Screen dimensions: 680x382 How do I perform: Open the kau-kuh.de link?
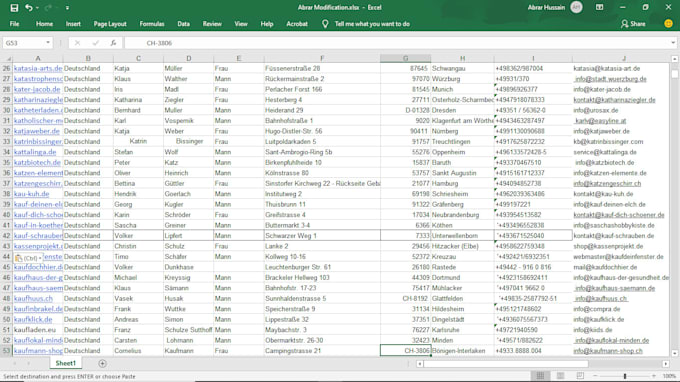pos(31,194)
